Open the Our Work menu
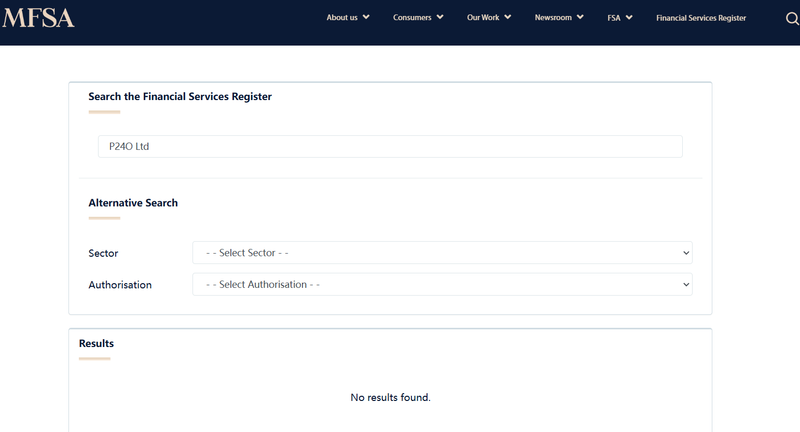 pyautogui.click(x=483, y=17)
